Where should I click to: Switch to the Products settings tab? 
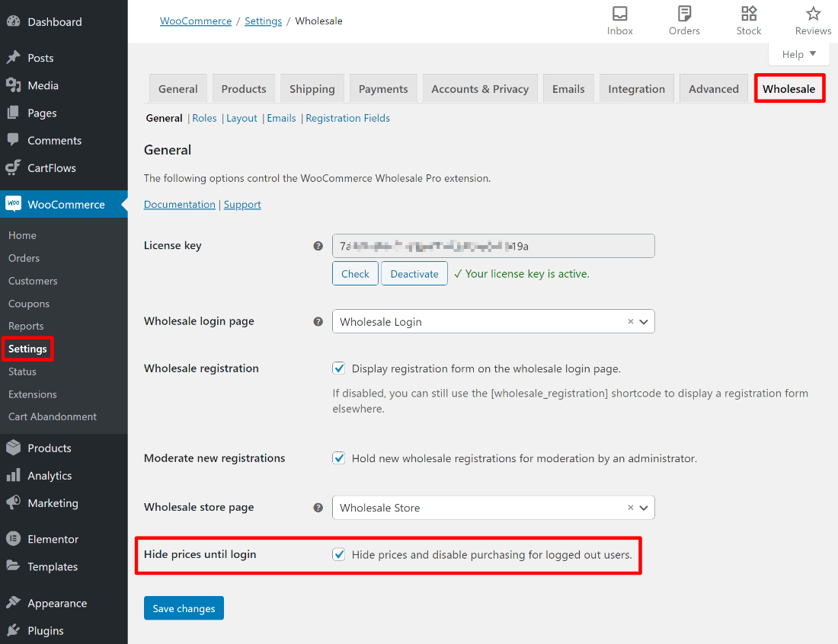(x=244, y=88)
